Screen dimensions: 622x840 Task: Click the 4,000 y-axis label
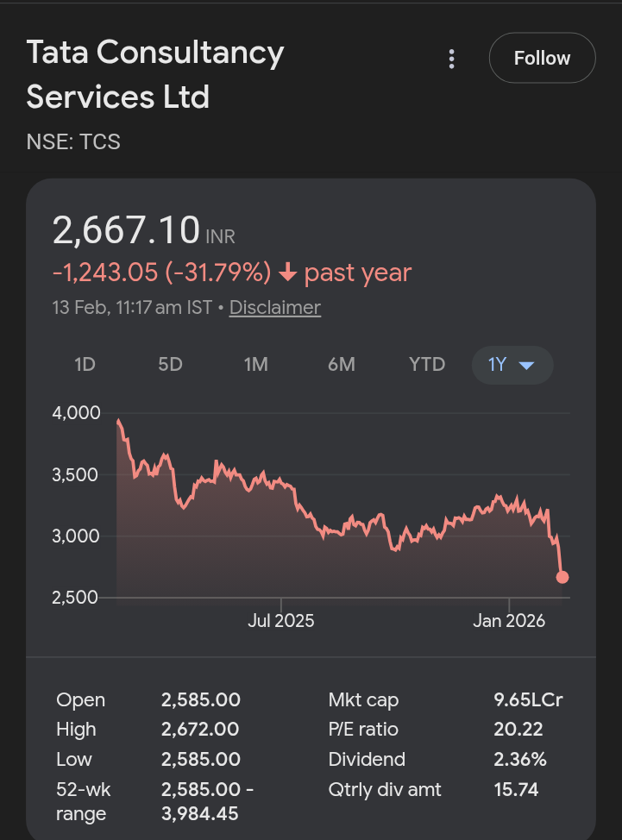(x=76, y=412)
